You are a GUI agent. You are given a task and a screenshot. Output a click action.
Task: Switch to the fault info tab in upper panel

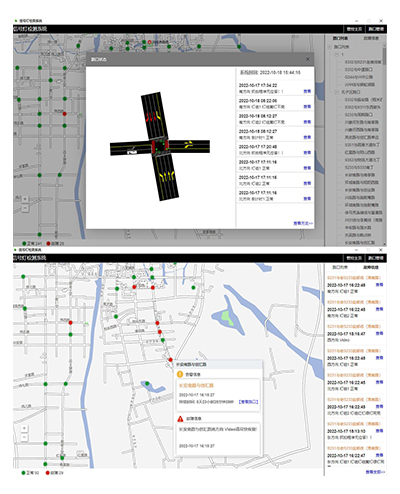pyautogui.click(x=371, y=39)
